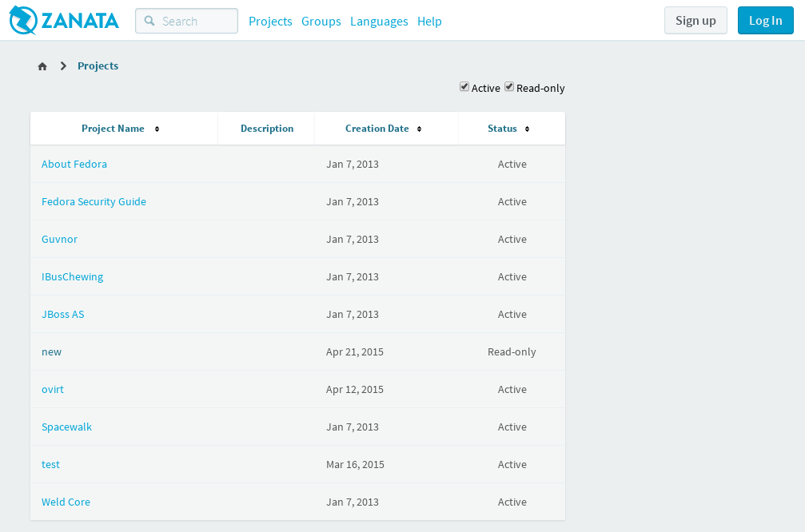
Task: Select the home icon in the breadcrumb
Action: click(42, 66)
